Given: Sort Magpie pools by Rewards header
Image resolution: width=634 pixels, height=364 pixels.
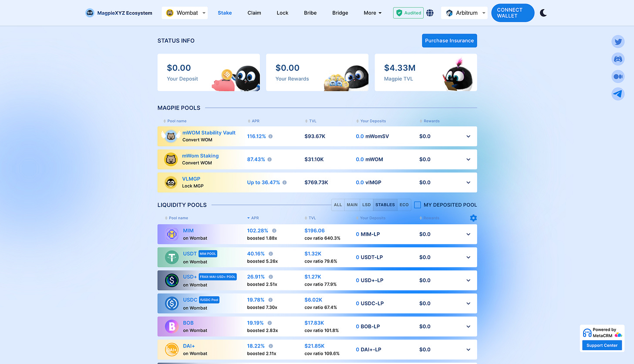Looking at the screenshot, I should click(429, 121).
